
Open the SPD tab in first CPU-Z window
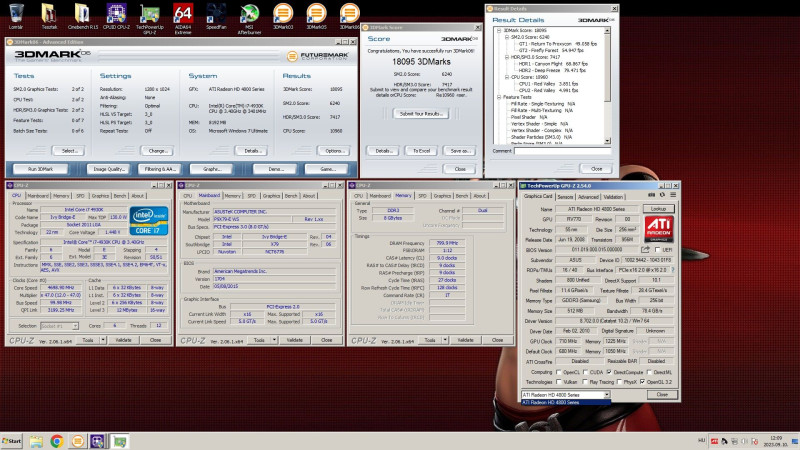pos(80,196)
